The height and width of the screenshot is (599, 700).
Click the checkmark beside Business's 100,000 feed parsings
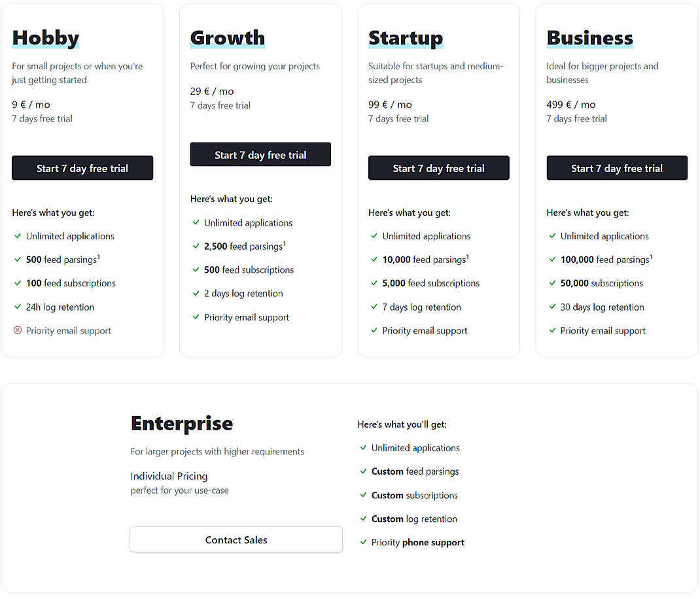pyautogui.click(x=552, y=260)
